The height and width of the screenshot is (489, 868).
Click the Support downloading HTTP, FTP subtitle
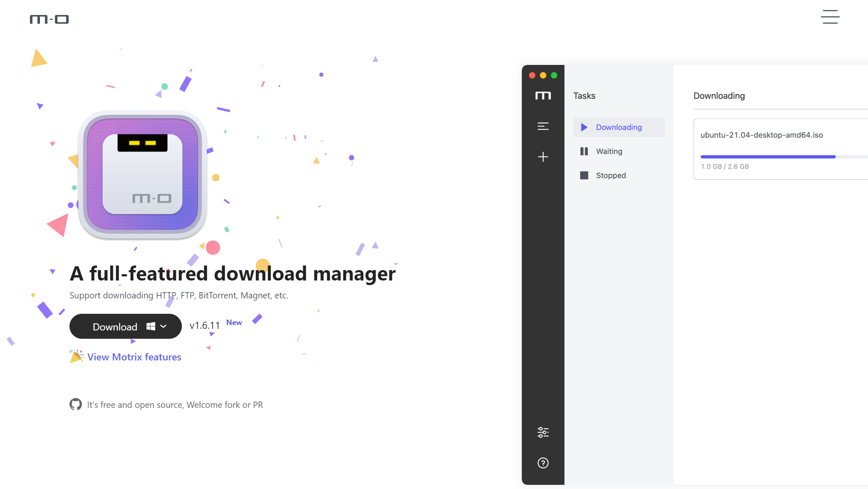pyautogui.click(x=179, y=295)
